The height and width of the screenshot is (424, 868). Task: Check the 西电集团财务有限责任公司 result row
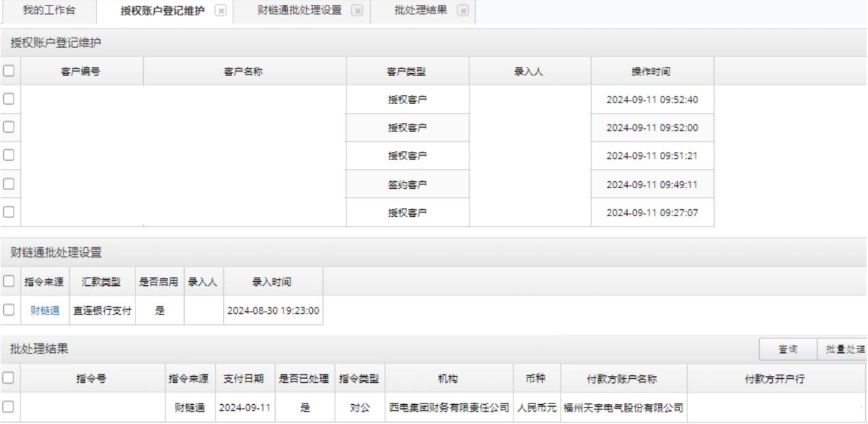9,407
